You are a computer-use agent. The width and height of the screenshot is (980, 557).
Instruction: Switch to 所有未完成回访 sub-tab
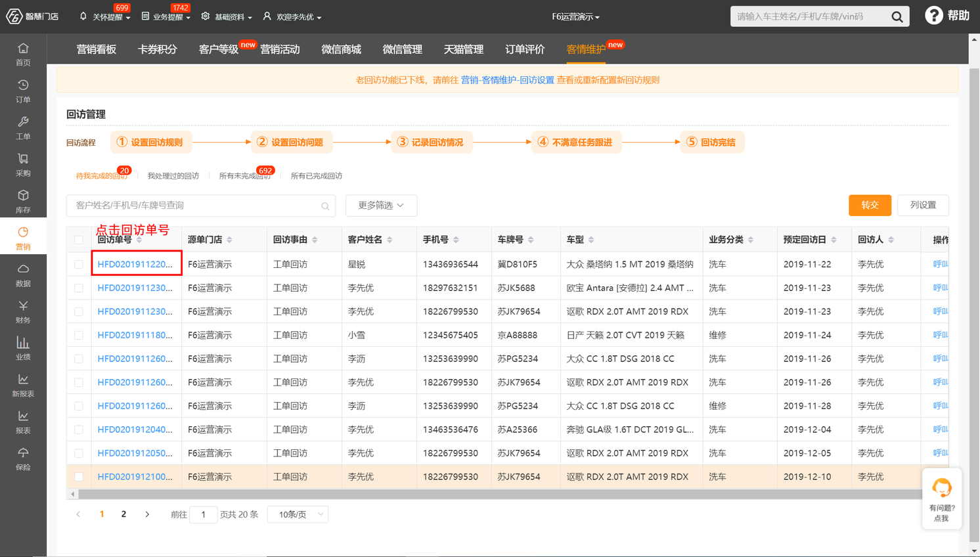click(245, 176)
